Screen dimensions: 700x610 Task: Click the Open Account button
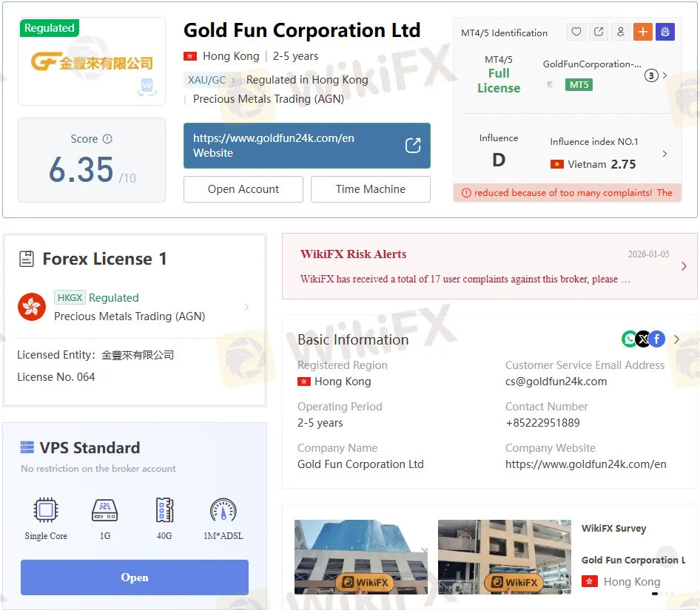243,189
